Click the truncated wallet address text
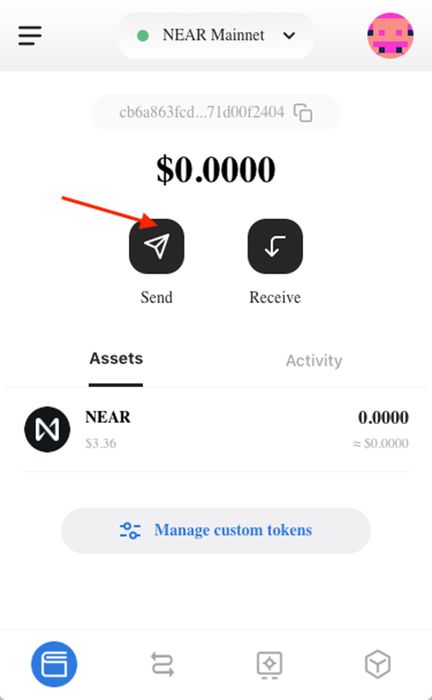 coord(202,112)
